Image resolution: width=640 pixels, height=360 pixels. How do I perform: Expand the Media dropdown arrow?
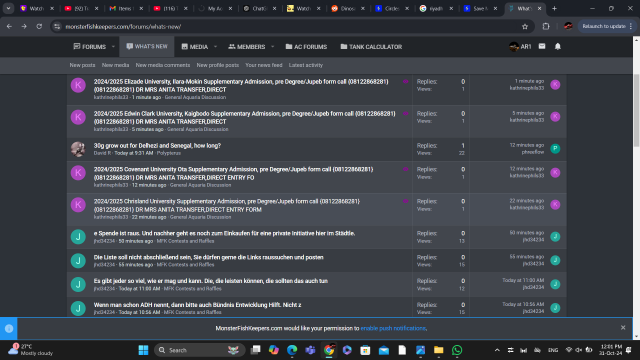point(216,47)
